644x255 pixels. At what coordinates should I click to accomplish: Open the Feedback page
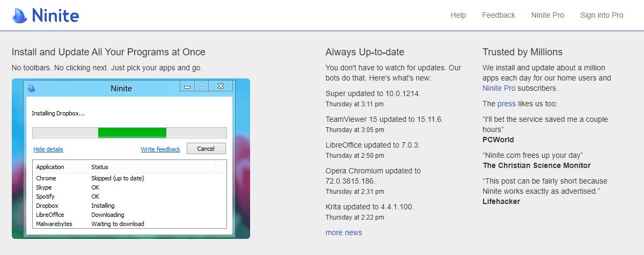[498, 15]
